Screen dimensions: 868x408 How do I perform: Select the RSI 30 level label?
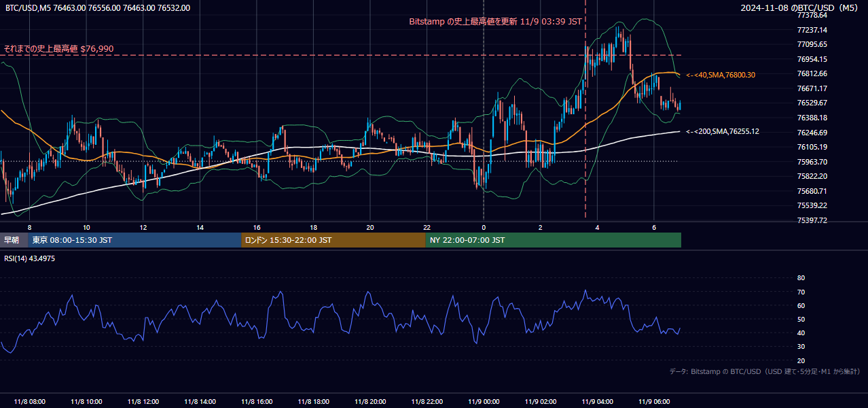click(801, 347)
